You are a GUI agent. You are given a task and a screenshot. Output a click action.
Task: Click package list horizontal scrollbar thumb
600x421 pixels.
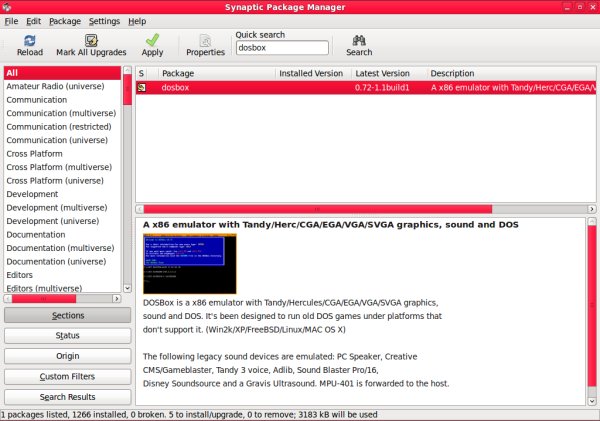[318, 209]
